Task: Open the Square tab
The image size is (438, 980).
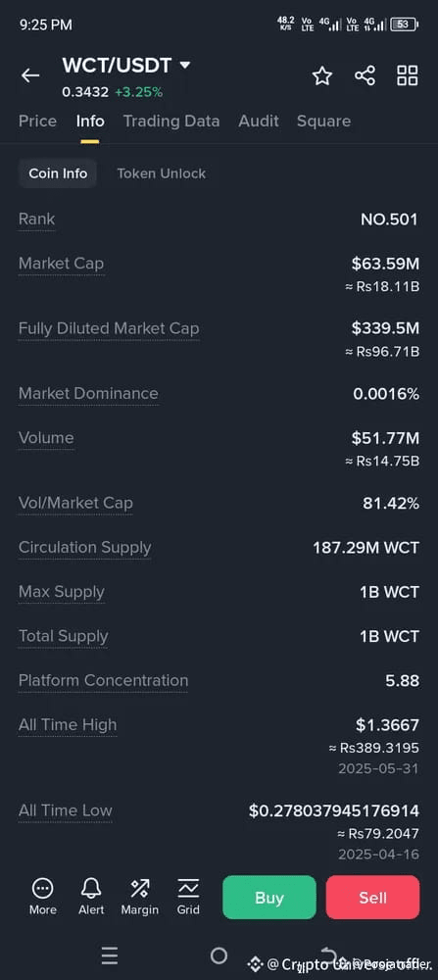Action: pyautogui.click(x=323, y=121)
